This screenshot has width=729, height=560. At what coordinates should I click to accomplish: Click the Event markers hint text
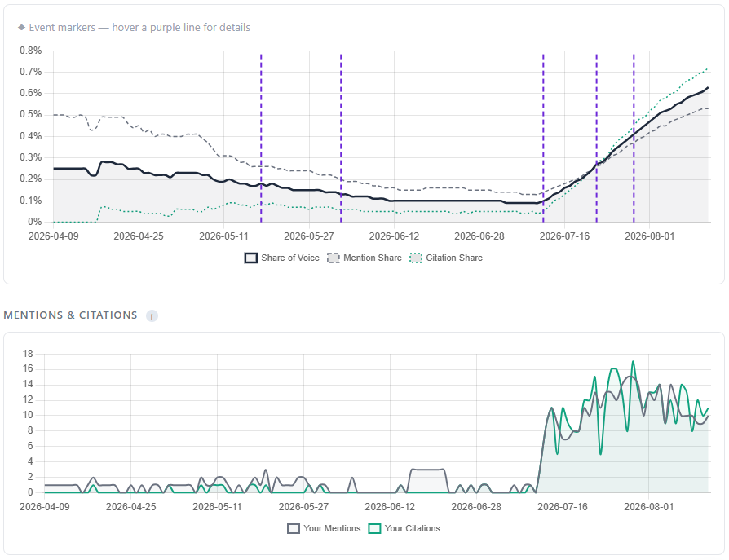[x=139, y=28]
